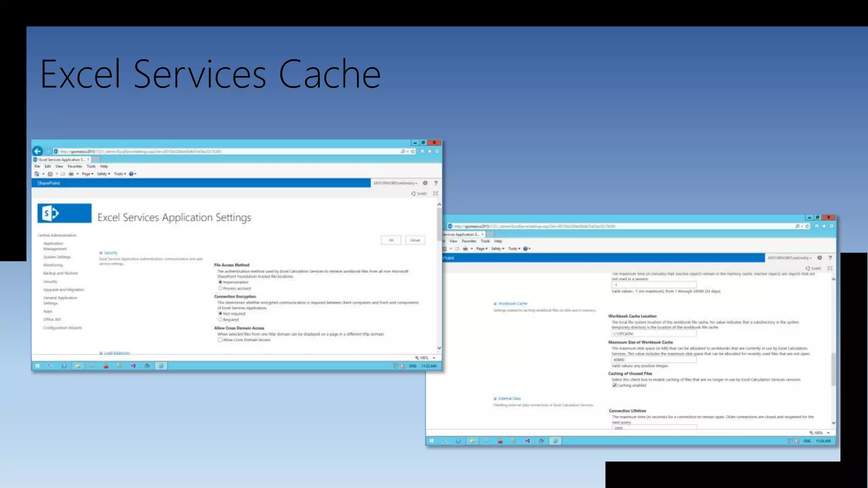Click the SharePoint logo tile
The image size is (868, 488).
pos(64,213)
